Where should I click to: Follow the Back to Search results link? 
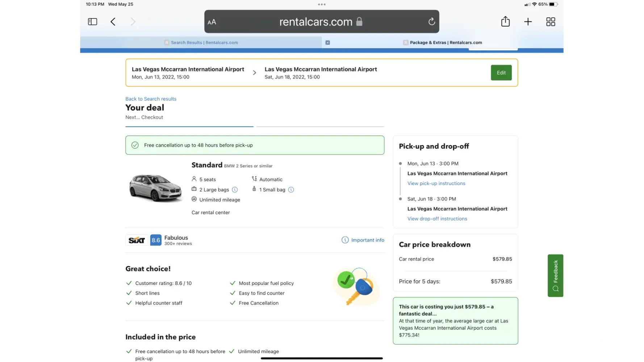pos(151,99)
